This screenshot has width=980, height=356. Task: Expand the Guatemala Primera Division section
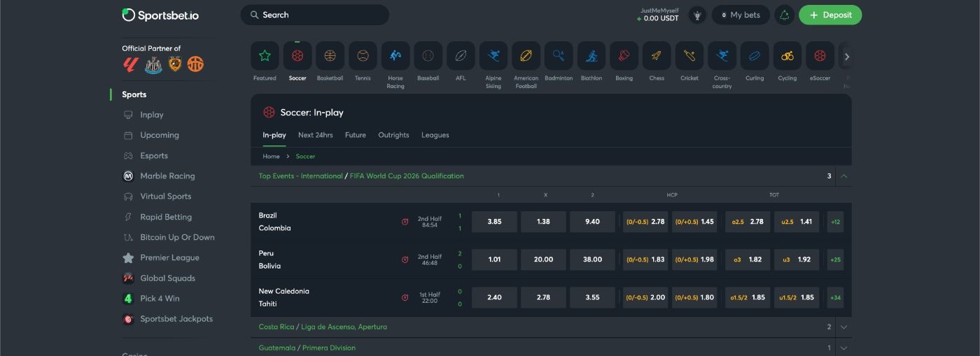click(x=843, y=348)
